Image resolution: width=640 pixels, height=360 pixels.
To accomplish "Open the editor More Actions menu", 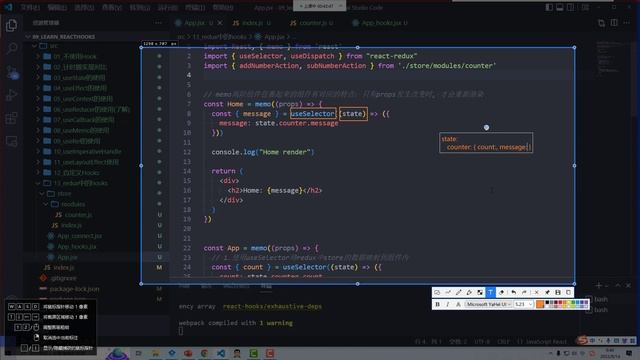I will click(x=627, y=23).
